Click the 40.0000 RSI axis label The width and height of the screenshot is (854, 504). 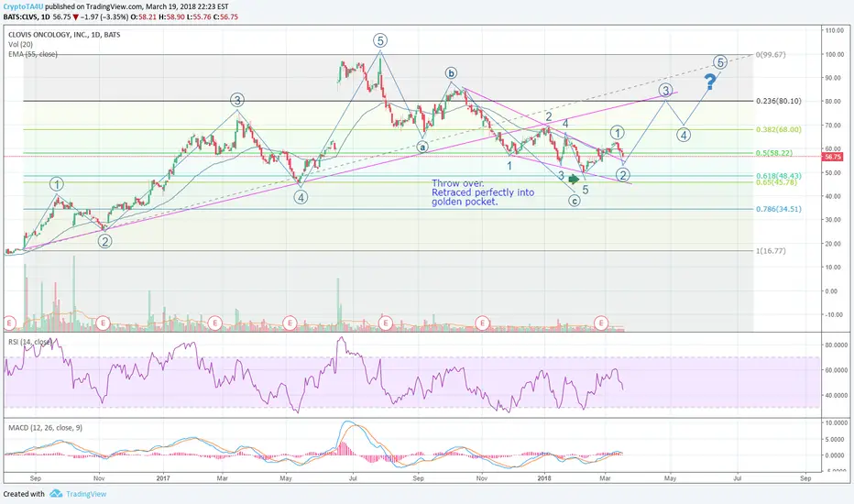click(836, 395)
